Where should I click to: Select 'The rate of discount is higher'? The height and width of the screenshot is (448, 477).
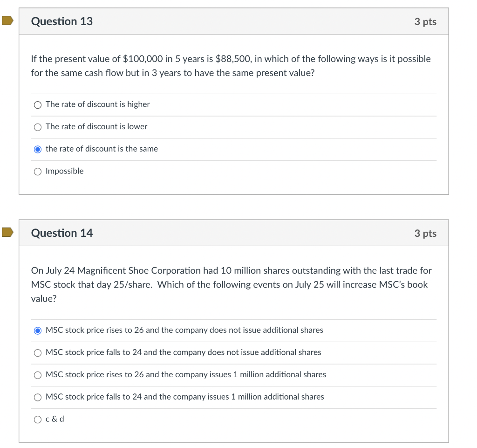click(37, 104)
